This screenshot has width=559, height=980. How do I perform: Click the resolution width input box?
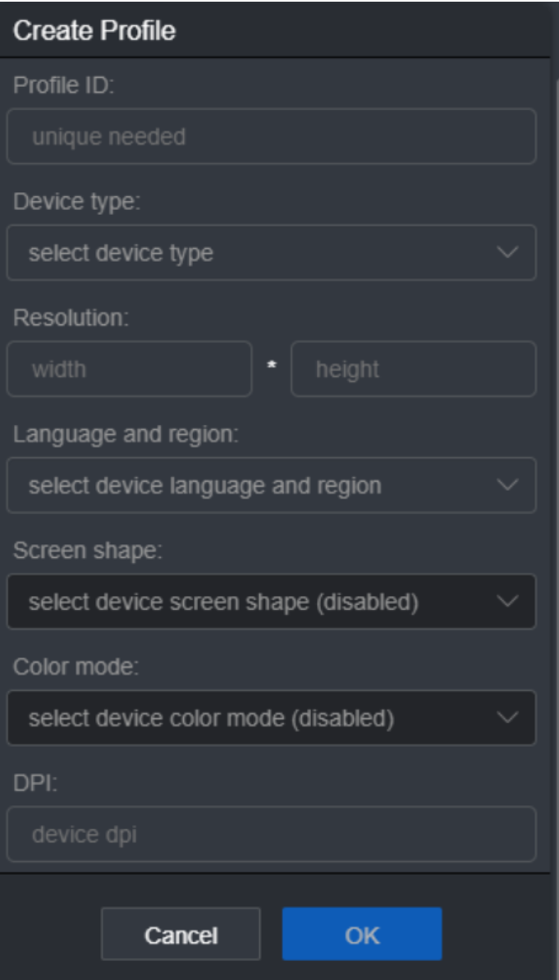129,369
